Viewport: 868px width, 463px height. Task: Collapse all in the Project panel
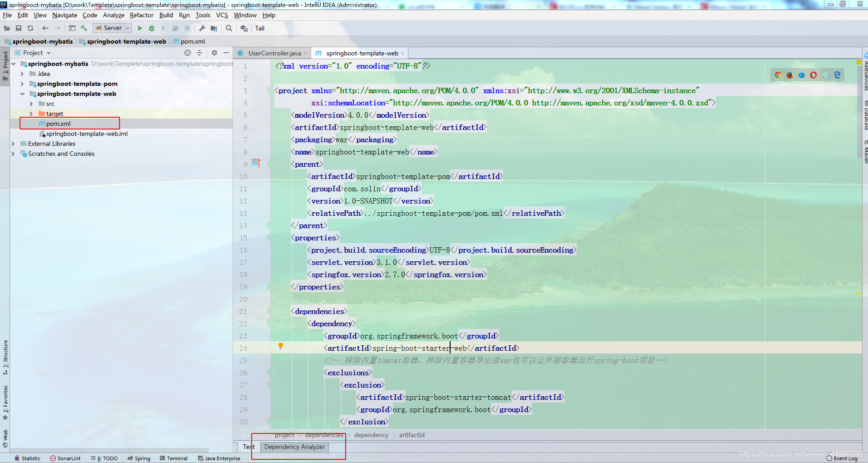tap(199, 53)
